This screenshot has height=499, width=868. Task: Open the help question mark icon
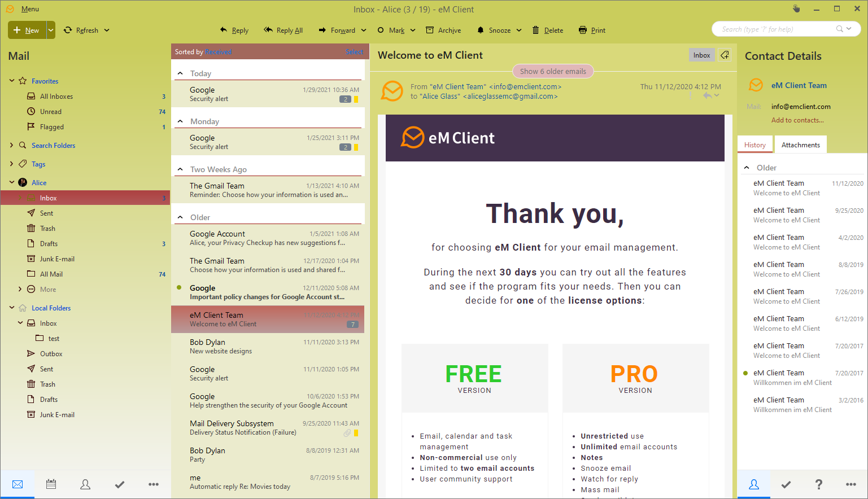[818, 484]
